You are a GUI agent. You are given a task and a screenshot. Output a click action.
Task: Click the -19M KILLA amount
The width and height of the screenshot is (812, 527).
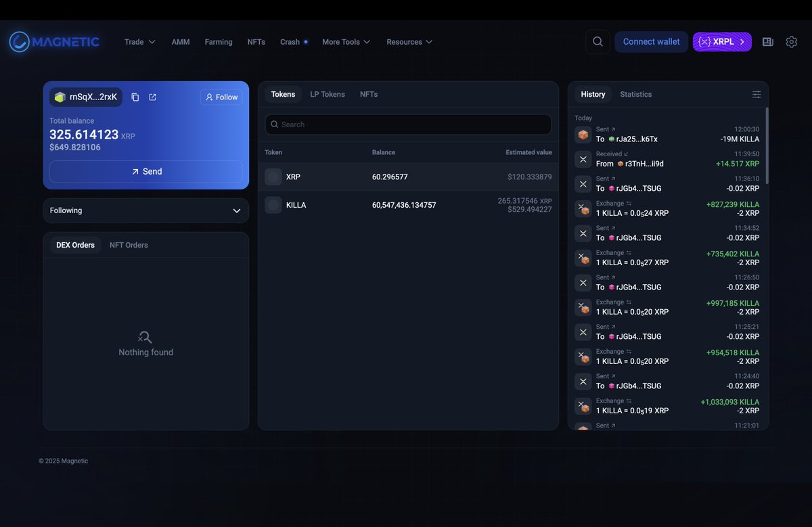[x=740, y=139]
